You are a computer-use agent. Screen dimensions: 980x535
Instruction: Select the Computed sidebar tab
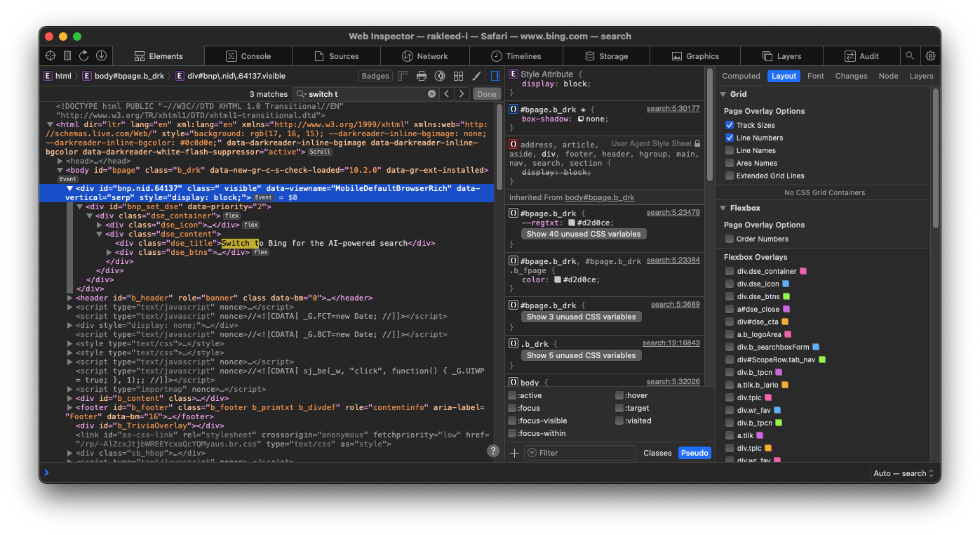(741, 76)
